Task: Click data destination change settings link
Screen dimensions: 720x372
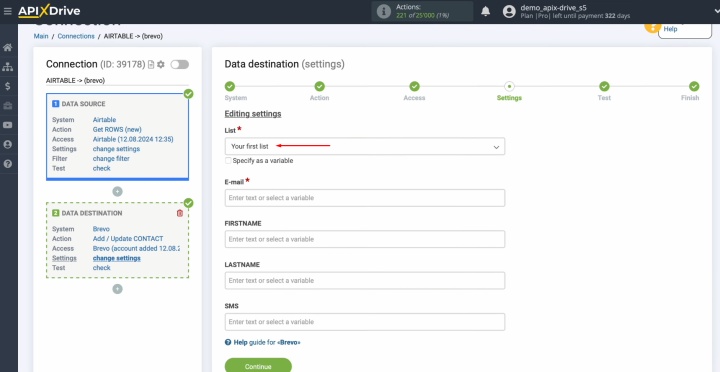Action: tap(117, 258)
